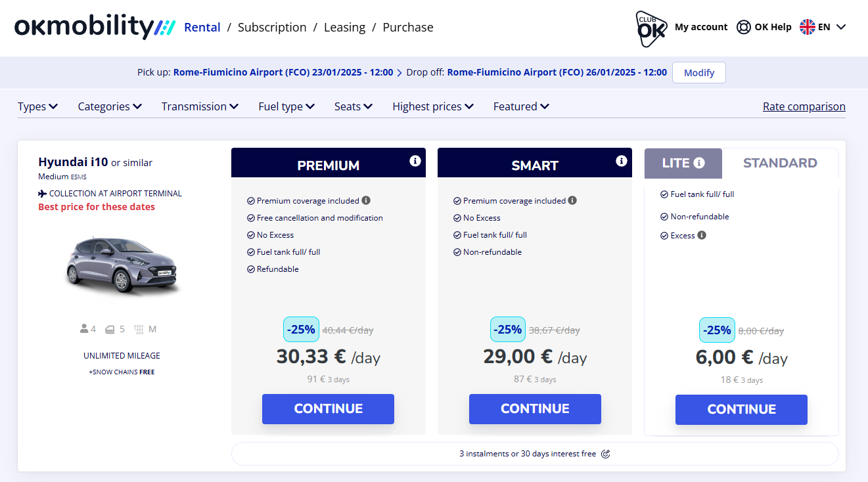Click the manual gearbox icon
Viewport: 868px width, 482px height.
[x=139, y=329]
